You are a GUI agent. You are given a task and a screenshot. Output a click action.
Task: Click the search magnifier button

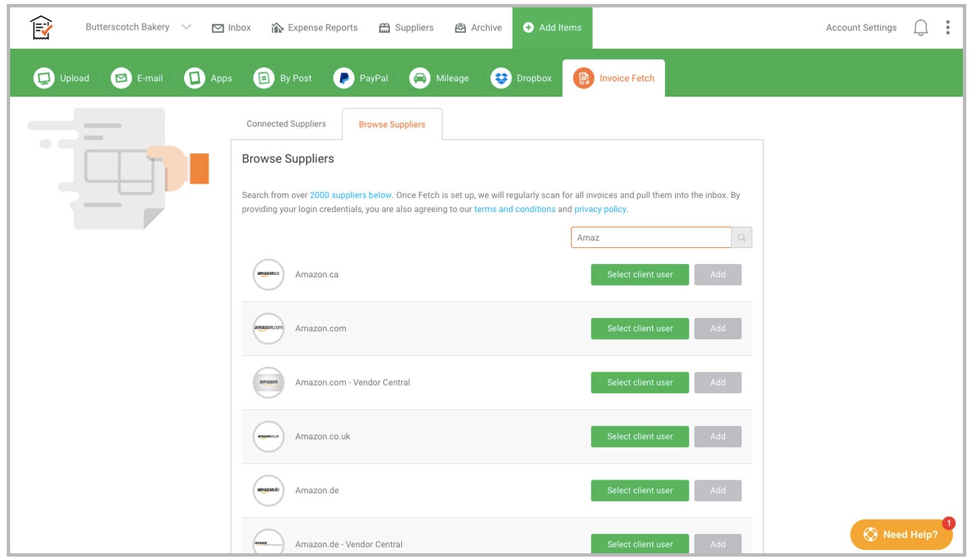tap(742, 238)
